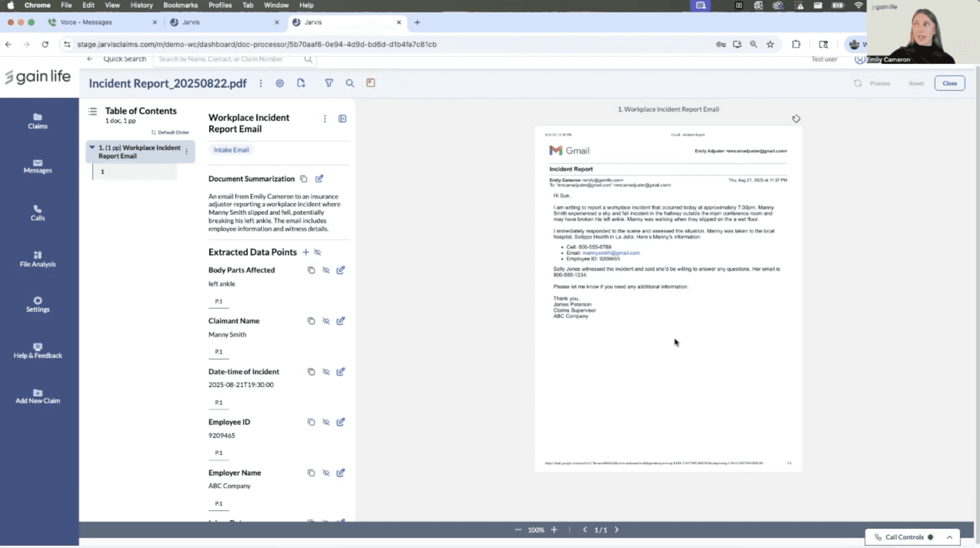Viewport: 980px width, 548px height.
Task: Add a new extracted data point
Action: pyautogui.click(x=305, y=252)
